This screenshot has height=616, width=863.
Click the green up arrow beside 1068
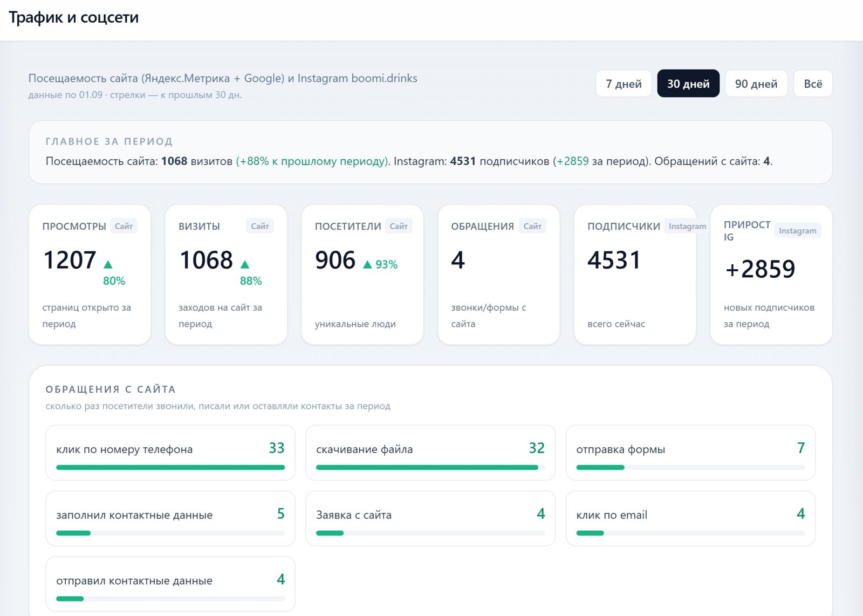point(245,264)
